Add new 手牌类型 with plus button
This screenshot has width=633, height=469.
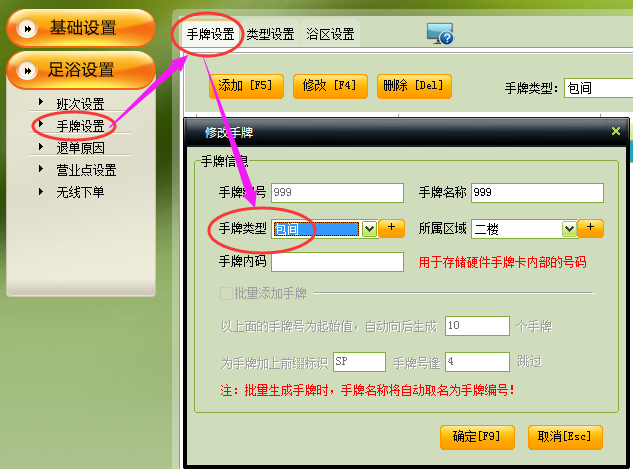point(391,228)
